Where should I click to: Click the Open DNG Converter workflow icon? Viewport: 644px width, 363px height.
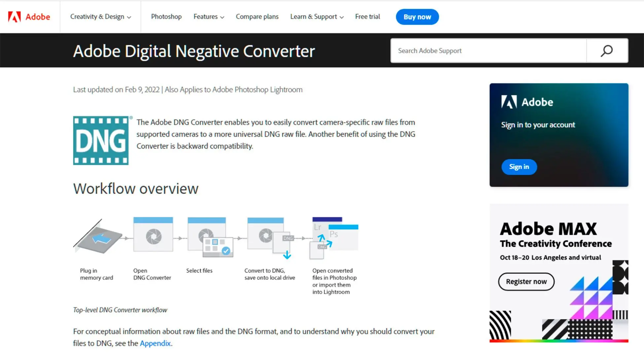click(153, 237)
